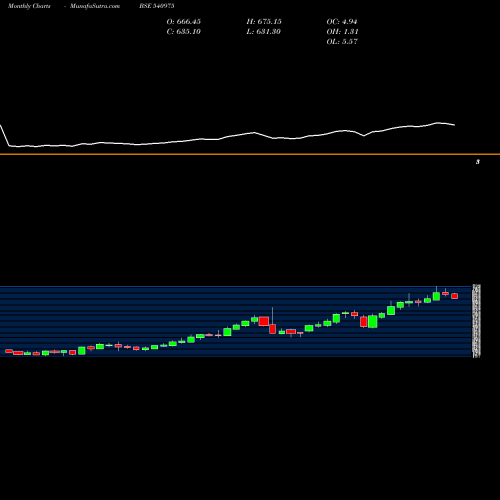The image size is (500, 500).
Task: Click the '3' label below the orange line
Action: click(x=478, y=162)
